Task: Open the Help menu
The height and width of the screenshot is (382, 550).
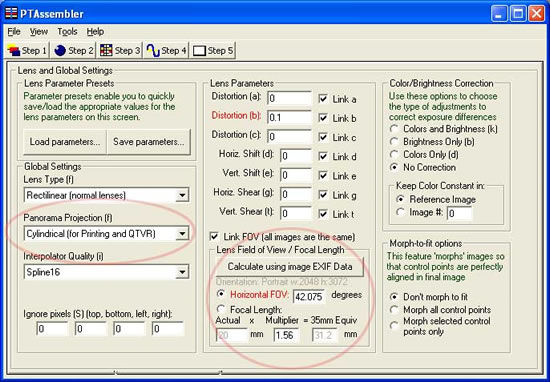Action: tap(95, 32)
